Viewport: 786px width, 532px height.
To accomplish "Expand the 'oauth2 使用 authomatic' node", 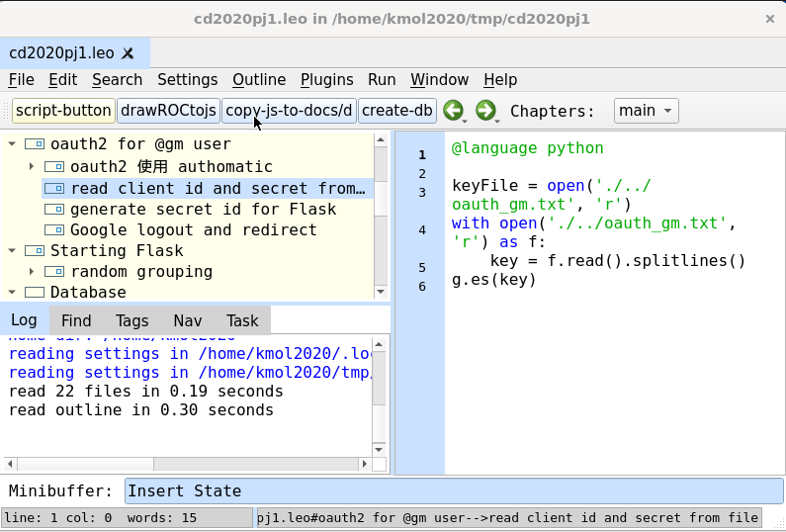I will [32, 167].
